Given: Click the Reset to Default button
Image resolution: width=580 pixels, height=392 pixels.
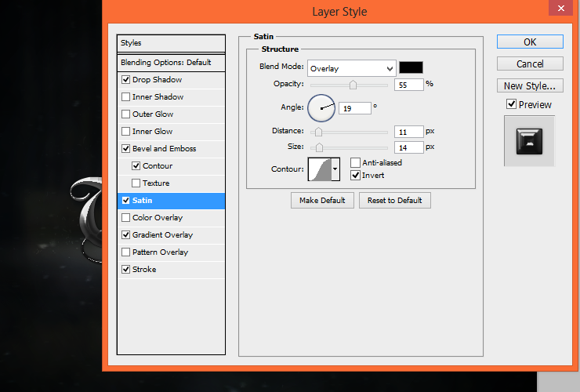Looking at the screenshot, I should pyautogui.click(x=395, y=200).
